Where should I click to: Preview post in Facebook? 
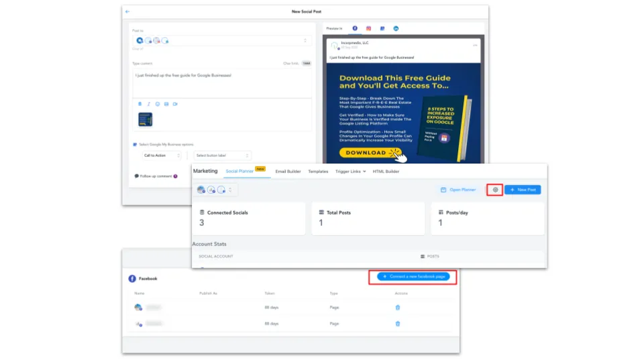355,28
